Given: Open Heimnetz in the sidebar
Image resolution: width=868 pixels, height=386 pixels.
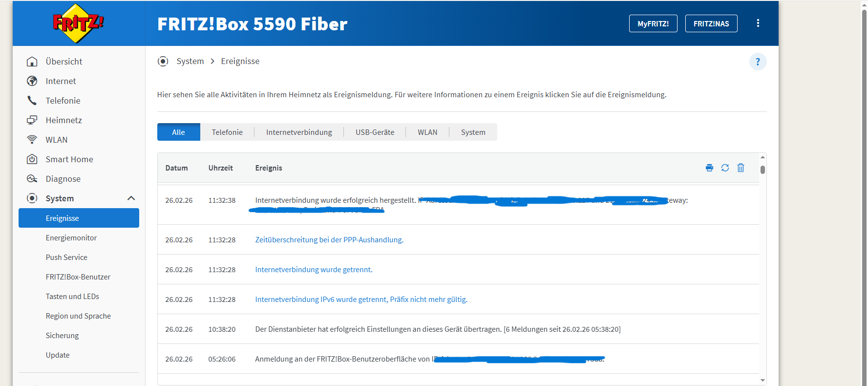Looking at the screenshot, I should click(64, 120).
